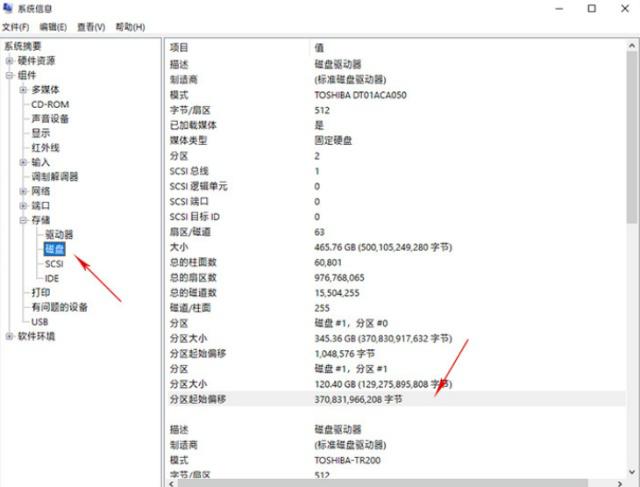Minimize the 系统信息 window

[559, 9]
